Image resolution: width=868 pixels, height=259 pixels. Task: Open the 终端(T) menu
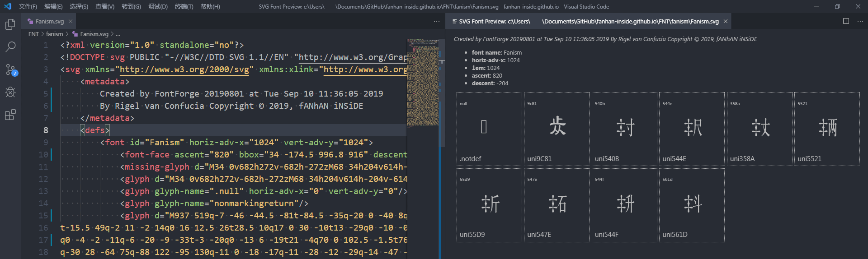(x=184, y=6)
